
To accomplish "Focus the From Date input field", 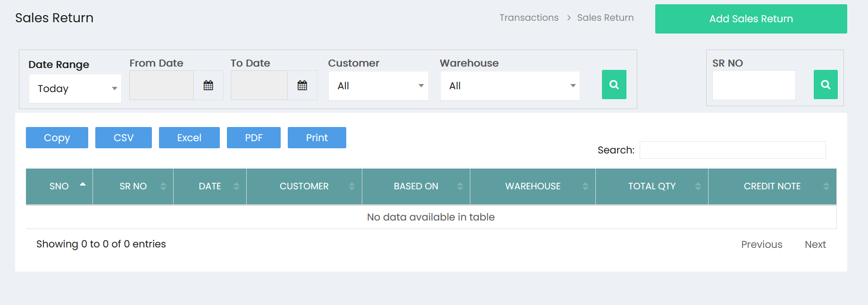I will [161, 85].
